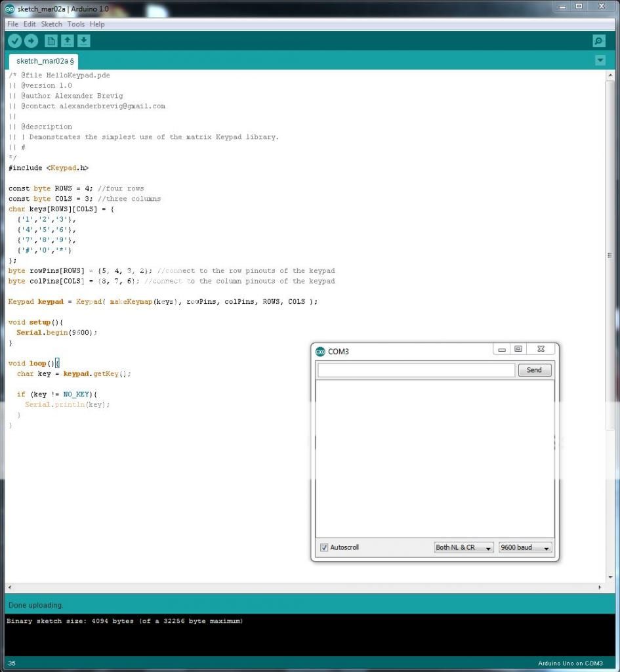Click the '#include <Keypad.h>' code line
This screenshot has height=672, width=620.
coord(49,168)
